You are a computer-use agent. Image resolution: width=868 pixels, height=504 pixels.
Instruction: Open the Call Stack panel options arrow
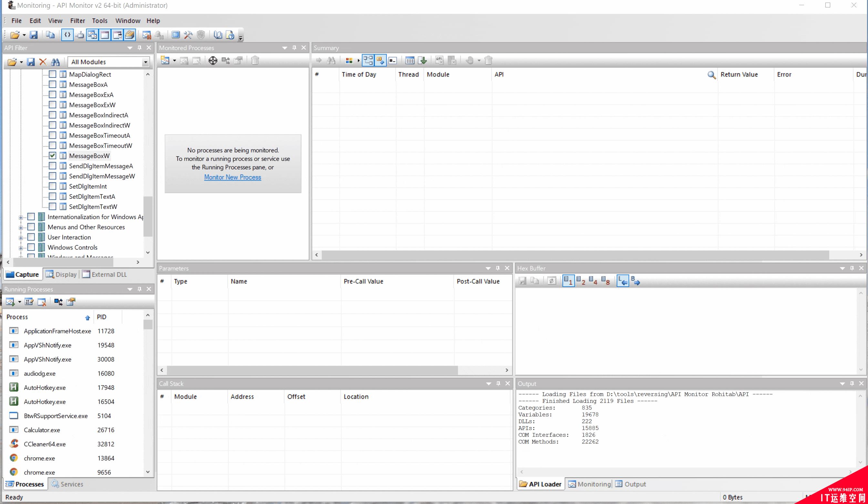click(x=489, y=384)
